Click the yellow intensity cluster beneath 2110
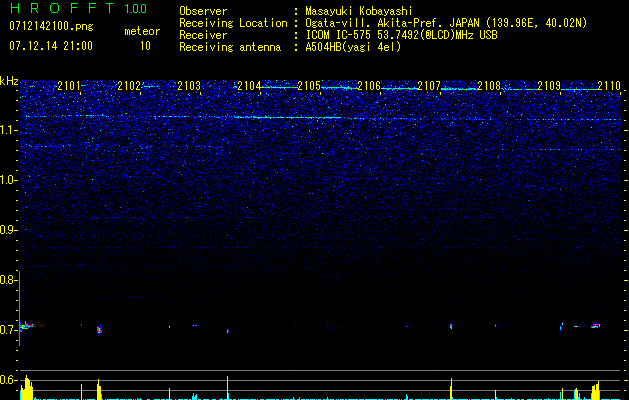The width and height of the screenshot is (629, 400). click(x=596, y=390)
